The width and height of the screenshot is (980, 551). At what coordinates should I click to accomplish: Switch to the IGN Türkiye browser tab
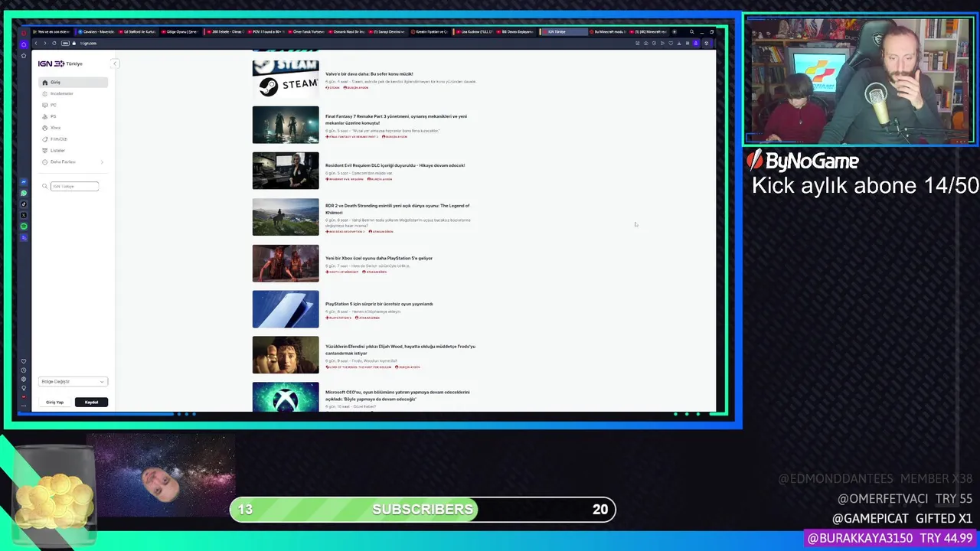pos(564,32)
